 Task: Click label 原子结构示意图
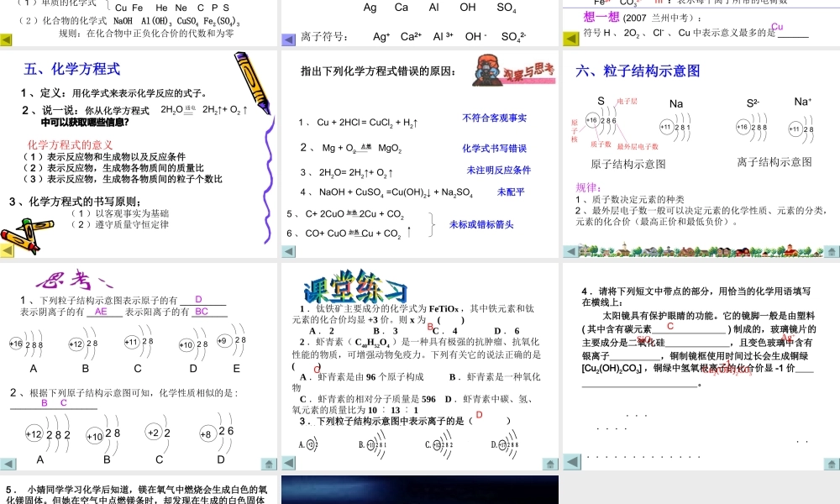tap(627, 164)
